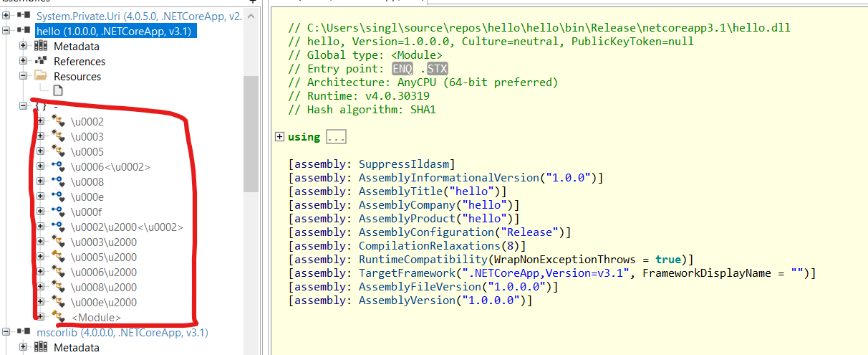Click the interface icon beside \u0006<\u0002>
Viewport: 868px width, 355px height.
(59, 166)
